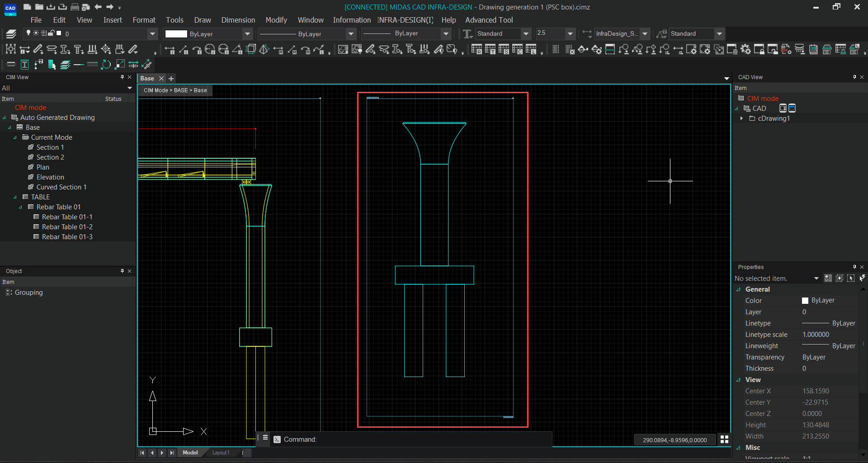Open the command line menu icon
The height and width of the screenshot is (463, 868).
point(265,438)
